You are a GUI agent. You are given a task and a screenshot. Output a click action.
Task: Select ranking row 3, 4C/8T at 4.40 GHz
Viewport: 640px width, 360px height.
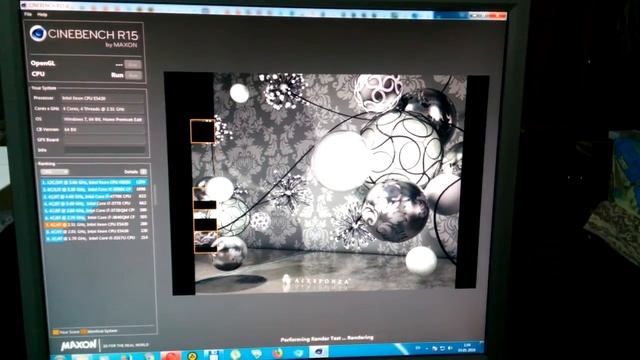coord(95,196)
